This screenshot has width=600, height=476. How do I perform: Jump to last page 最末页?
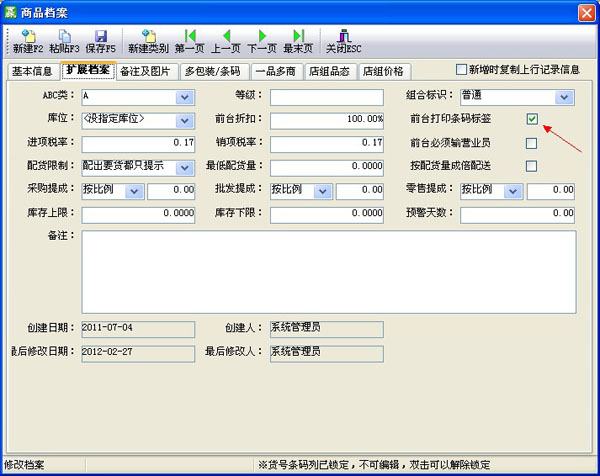(x=298, y=41)
